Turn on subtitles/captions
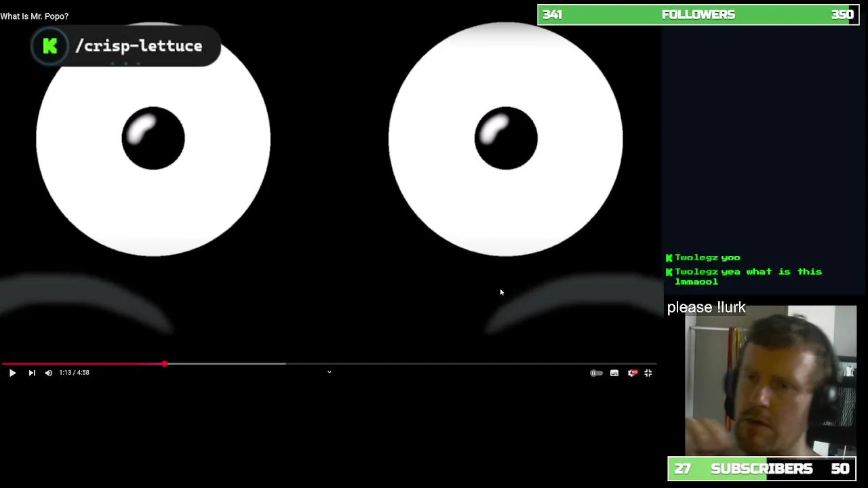The width and height of the screenshot is (868, 488). click(x=614, y=373)
